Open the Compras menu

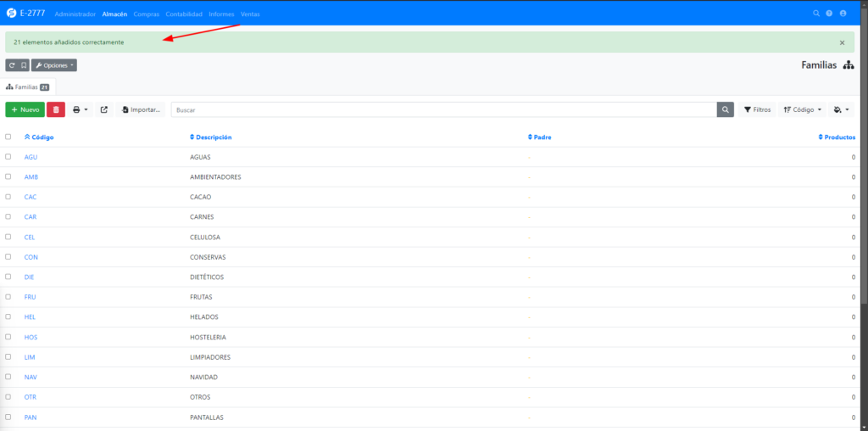(x=147, y=14)
